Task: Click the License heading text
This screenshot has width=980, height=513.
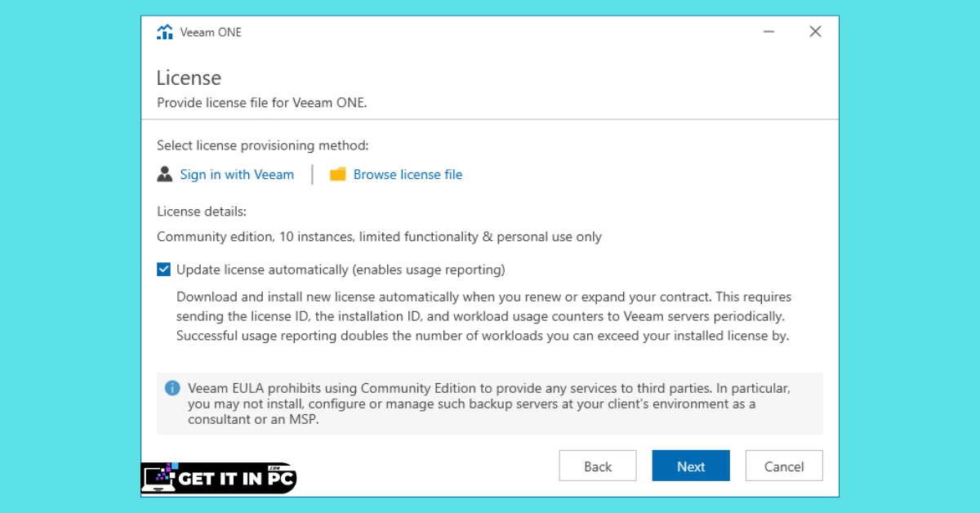Action: tap(189, 78)
